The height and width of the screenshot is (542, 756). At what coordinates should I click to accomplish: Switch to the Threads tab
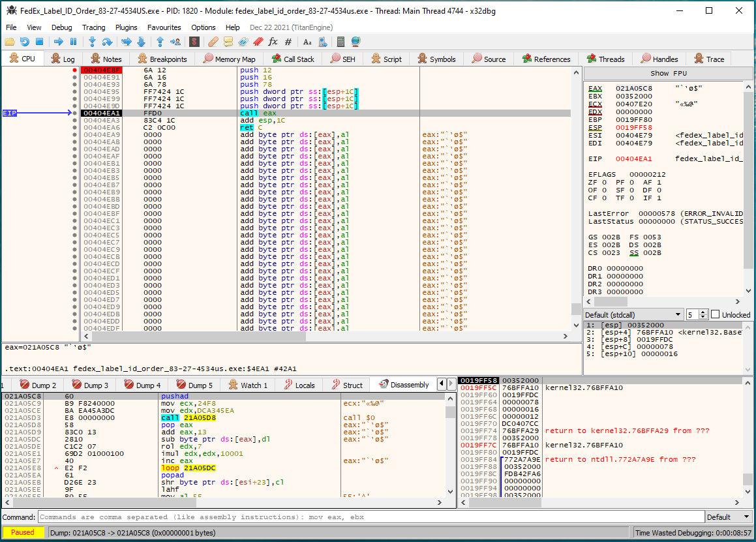[605, 59]
